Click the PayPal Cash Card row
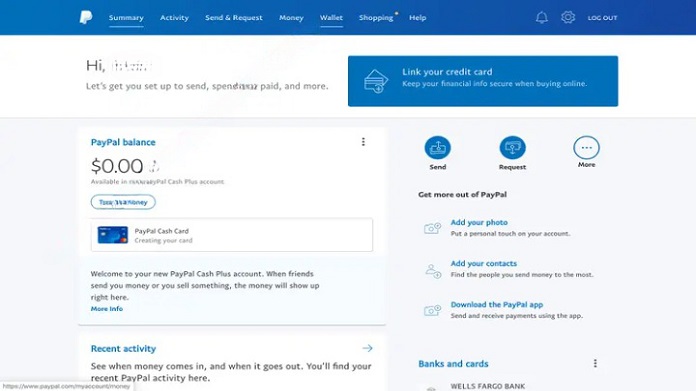Image resolution: width=696 pixels, height=391 pixels. pyautogui.click(x=232, y=235)
